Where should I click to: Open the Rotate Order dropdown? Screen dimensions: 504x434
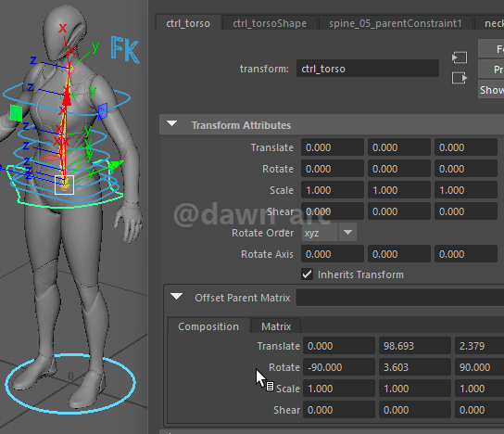[x=329, y=233]
